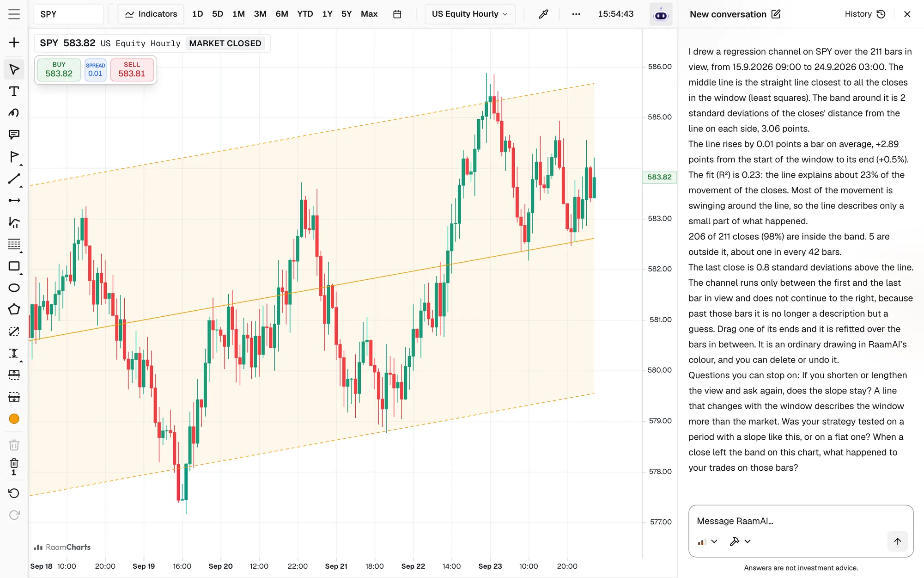Send the message with arrow button
Screen dimensions: 924x578
tap(897, 541)
